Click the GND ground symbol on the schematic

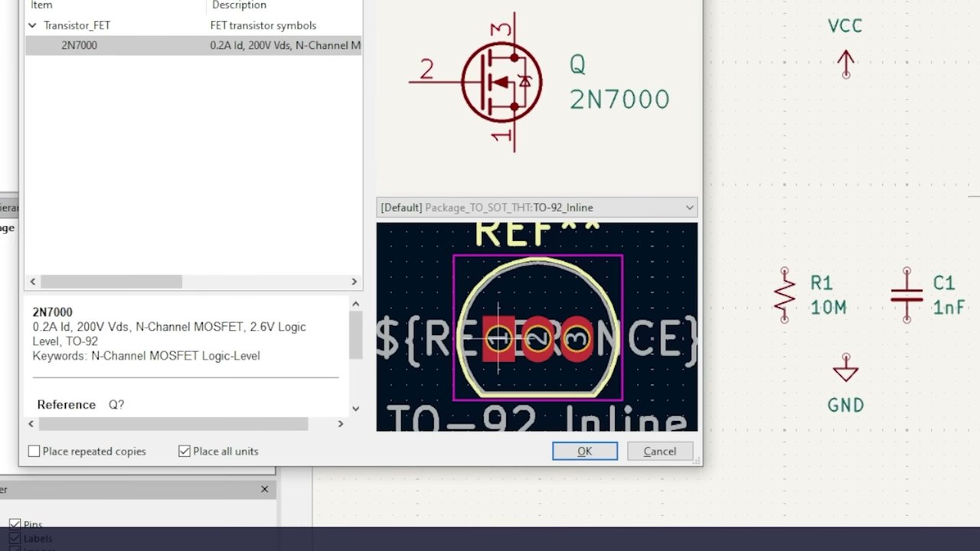point(845,367)
